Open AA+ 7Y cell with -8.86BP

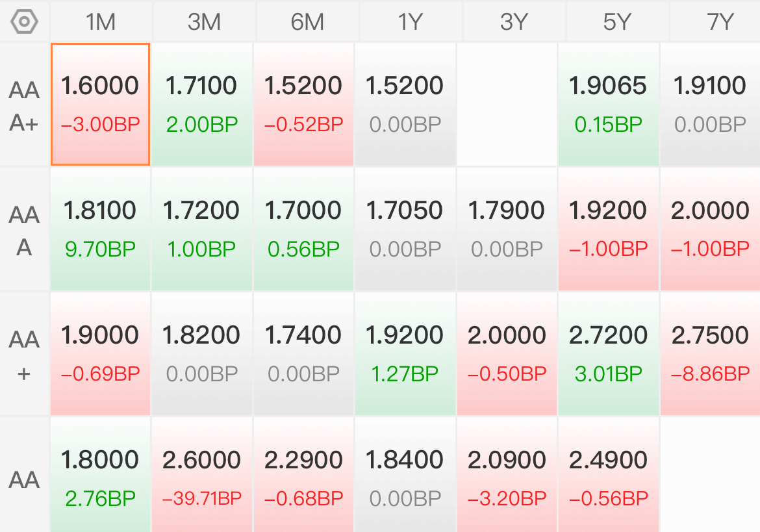[710, 353]
